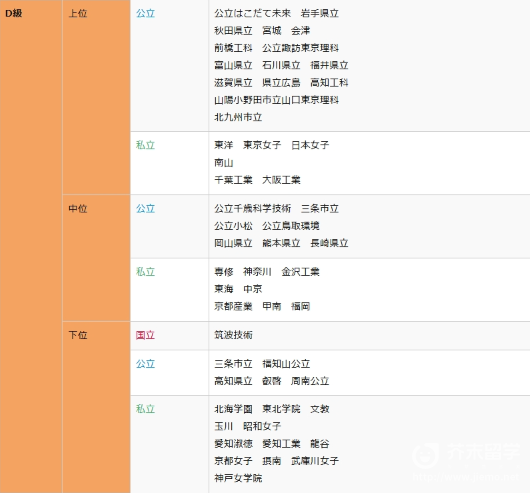Click 秋田県立 entry
Image resolution: width=530 pixels, height=493 pixels.
[233, 31]
